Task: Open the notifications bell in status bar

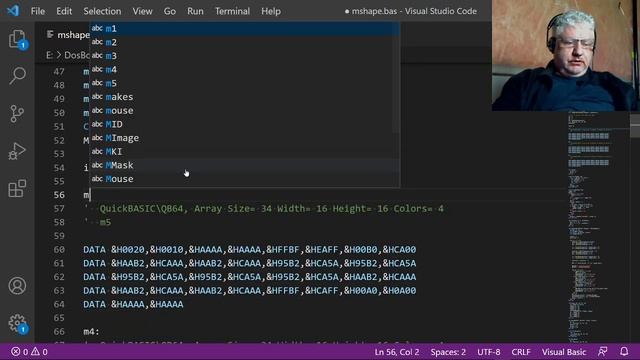Action: point(624,351)
